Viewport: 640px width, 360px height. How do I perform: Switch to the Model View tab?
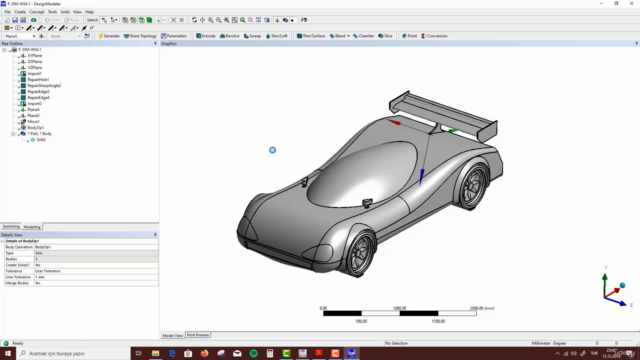(x=173, y=336)
